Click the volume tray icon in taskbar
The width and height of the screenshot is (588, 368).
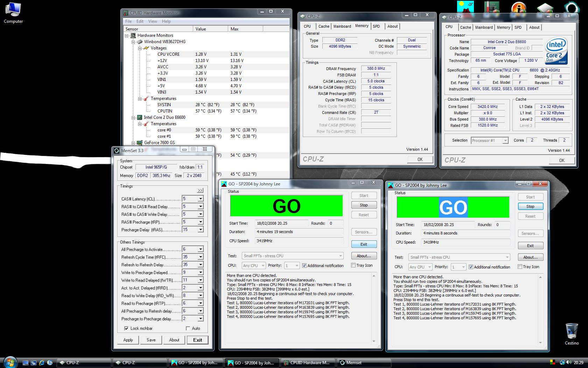tap(568, 363)
